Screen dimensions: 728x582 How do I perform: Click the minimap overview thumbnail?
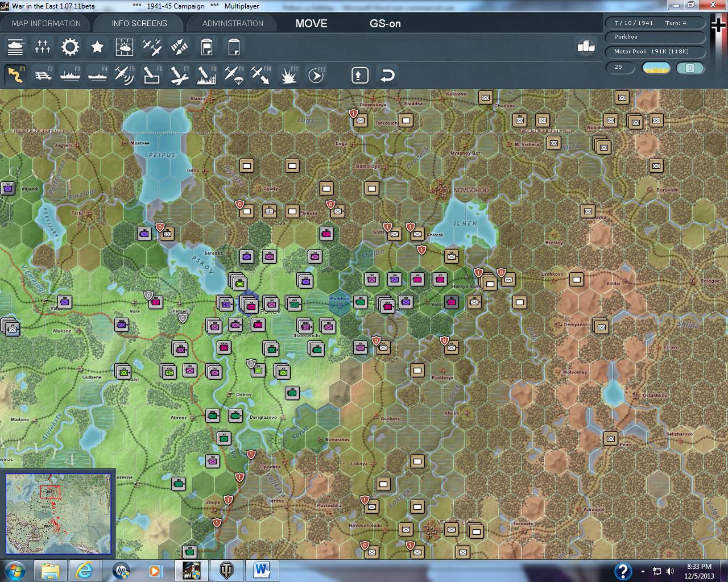point(58,514)
